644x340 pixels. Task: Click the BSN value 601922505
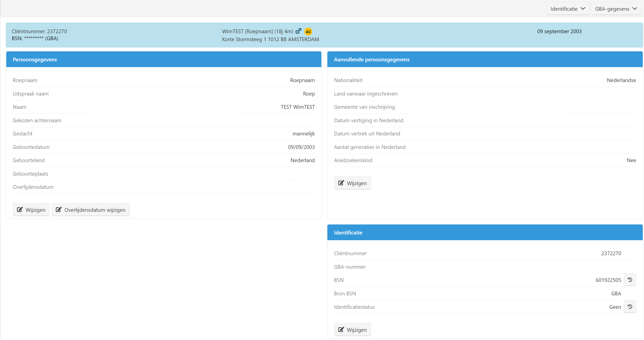[608, 280]
